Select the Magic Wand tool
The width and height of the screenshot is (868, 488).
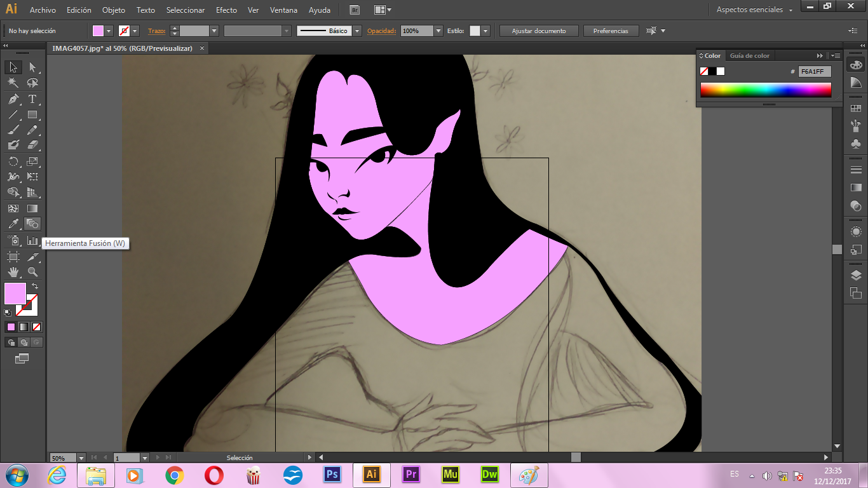13,83
